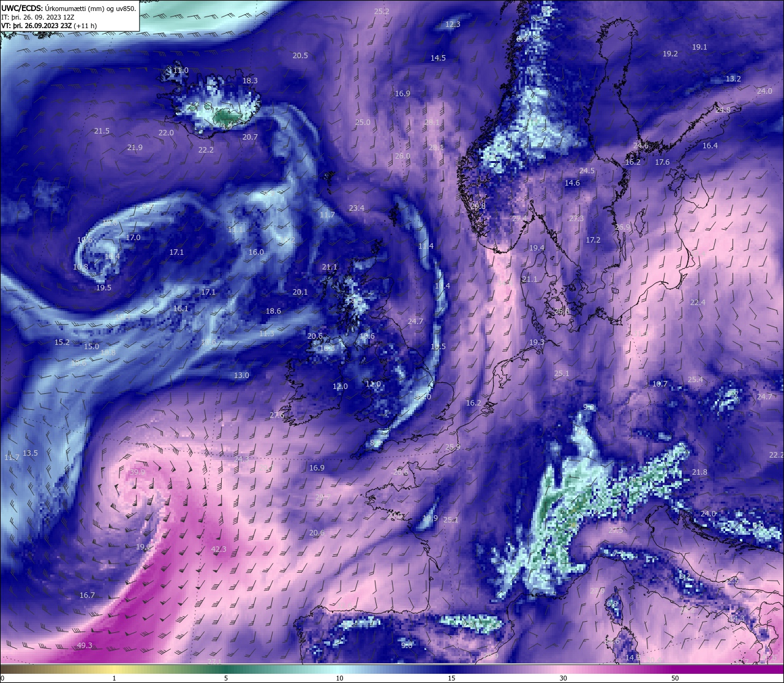Click the 16.4 value on the map

click(710, 146)
